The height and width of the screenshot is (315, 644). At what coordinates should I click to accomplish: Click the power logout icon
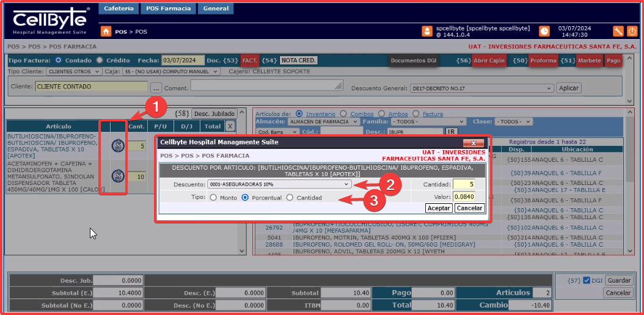click(632, 31)
